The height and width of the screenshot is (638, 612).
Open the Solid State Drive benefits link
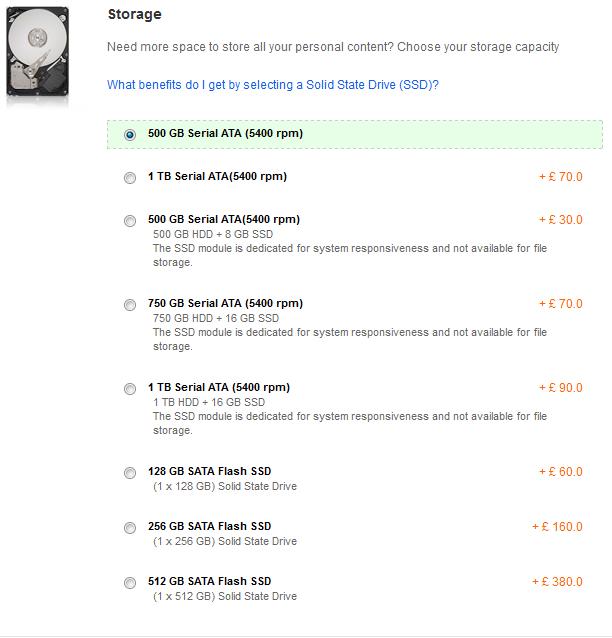pyautogui.click(x=272, y=85)
